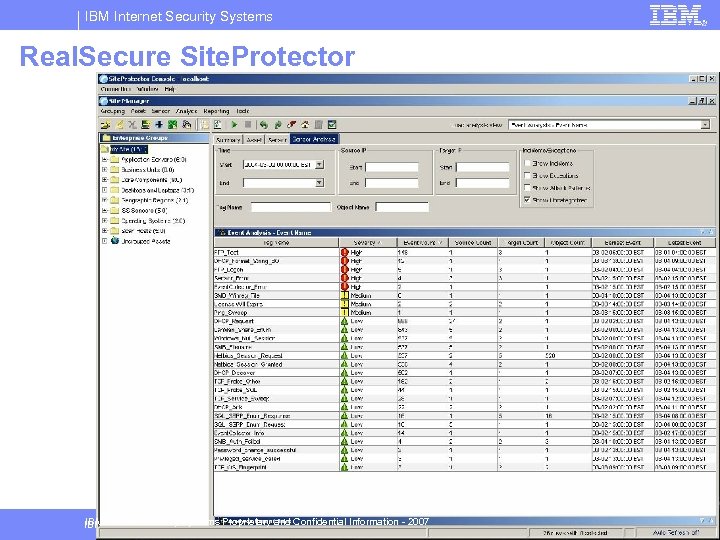
Task: Click the Tag Name filter input field
Action: [x=291, y=207]
